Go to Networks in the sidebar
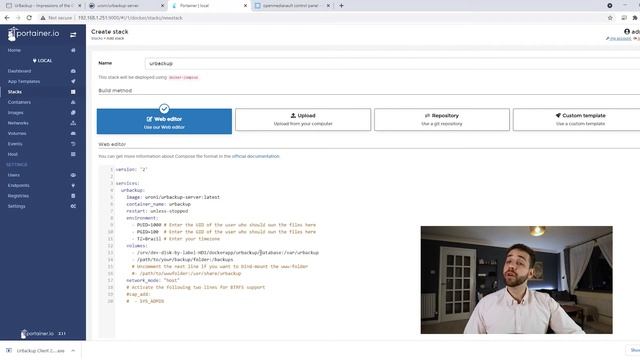The height and width of the screenshot is (360, 640). [18, 123]
